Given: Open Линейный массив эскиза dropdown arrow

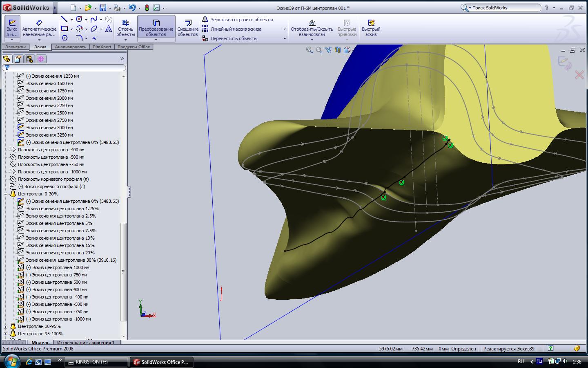Looking at the screenshot, I should tap(285, 29).
